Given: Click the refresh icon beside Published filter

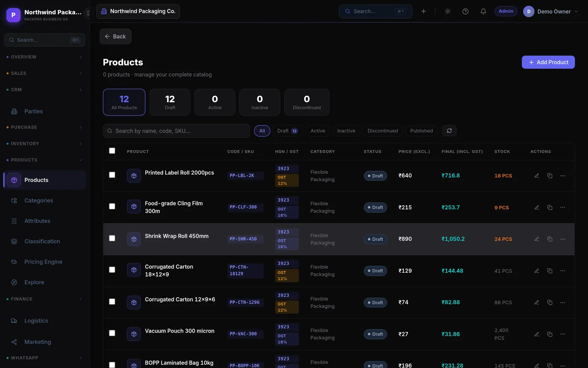Looking at the screenshot, I should [x=449, y=131].
